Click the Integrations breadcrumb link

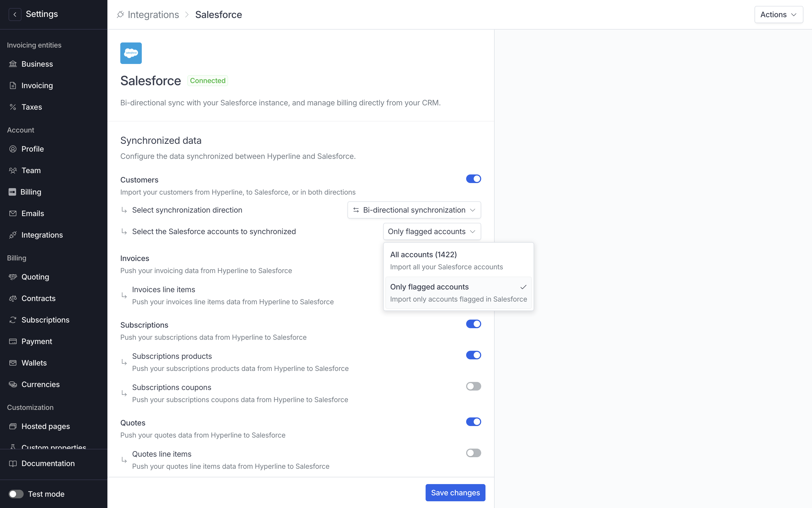click(153, 15)
